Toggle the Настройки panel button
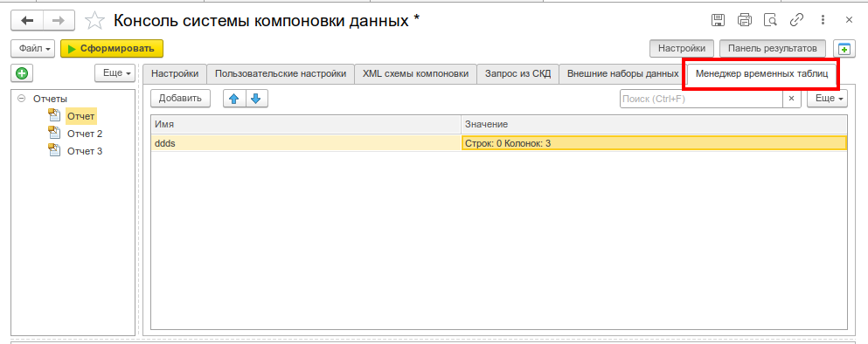868x344 pixels. (x=682, y=49)
